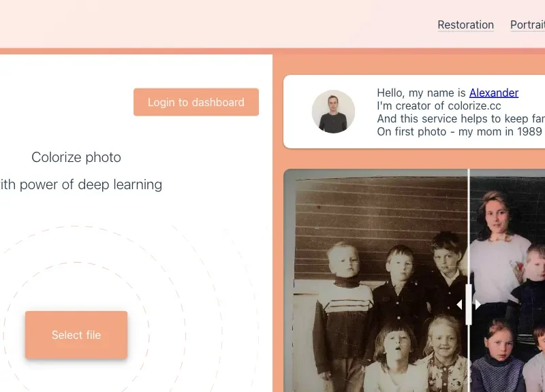Click the colorized side of the photo

tap(508, 280)
